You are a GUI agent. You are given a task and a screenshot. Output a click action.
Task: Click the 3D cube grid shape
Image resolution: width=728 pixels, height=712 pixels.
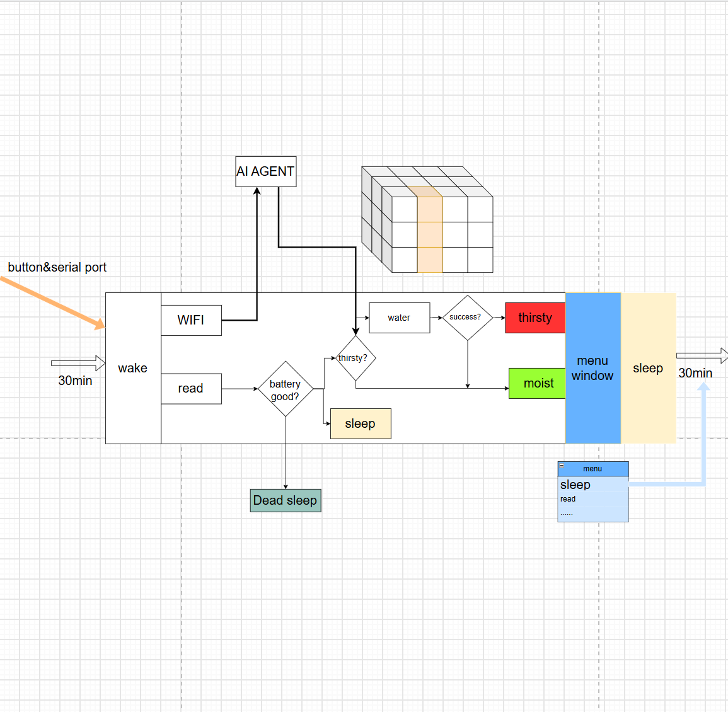(427, 219)
